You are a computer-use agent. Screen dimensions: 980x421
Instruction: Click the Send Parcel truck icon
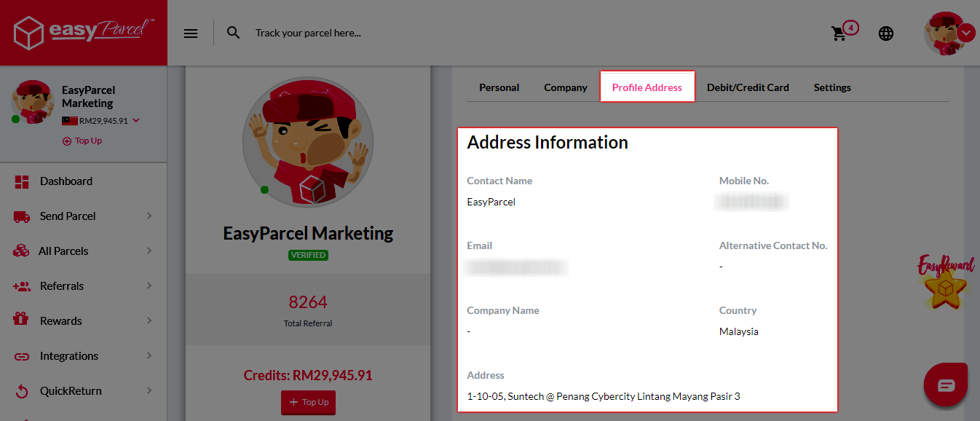(x=22, y=216)
